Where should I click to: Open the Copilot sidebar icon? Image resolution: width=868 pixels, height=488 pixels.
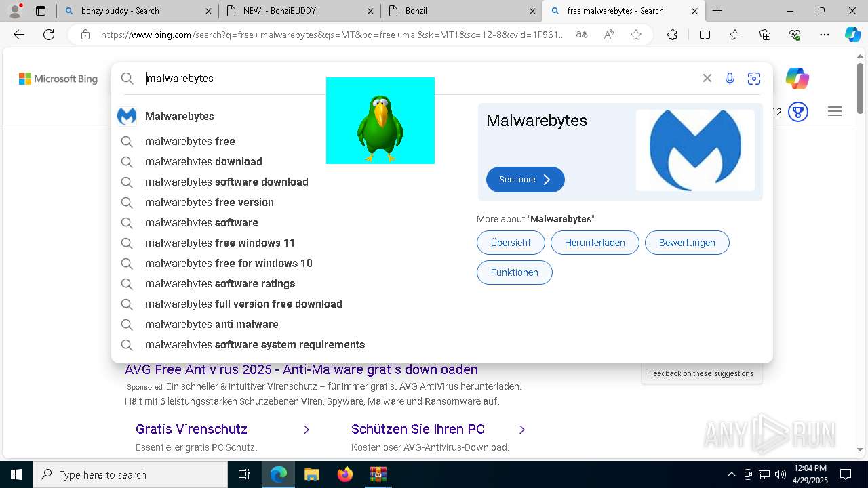coord(852,35)
